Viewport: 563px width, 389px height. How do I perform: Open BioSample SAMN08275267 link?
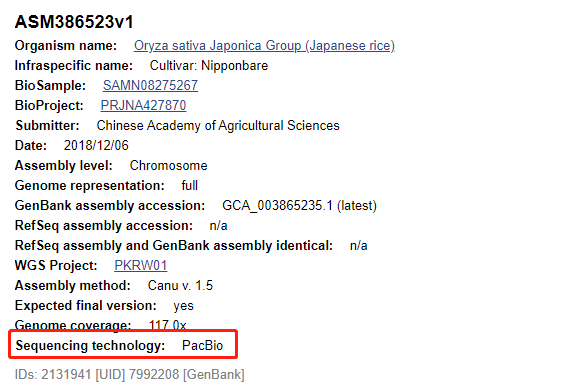[150, 85]
